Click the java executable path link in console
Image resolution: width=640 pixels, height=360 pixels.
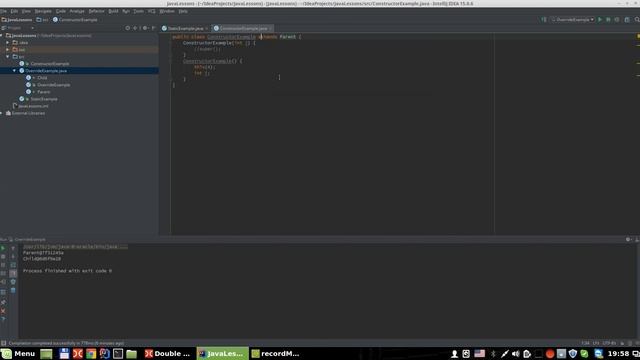point(75,247)
